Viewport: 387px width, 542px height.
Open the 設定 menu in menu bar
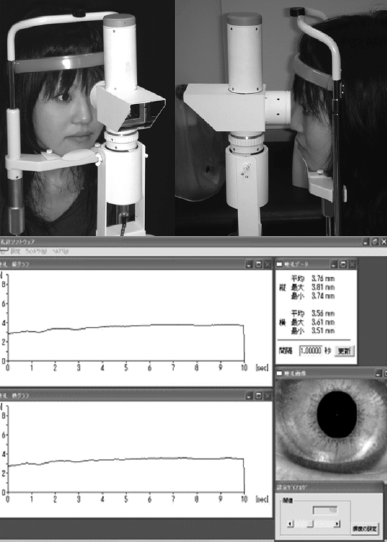[16, 251]
